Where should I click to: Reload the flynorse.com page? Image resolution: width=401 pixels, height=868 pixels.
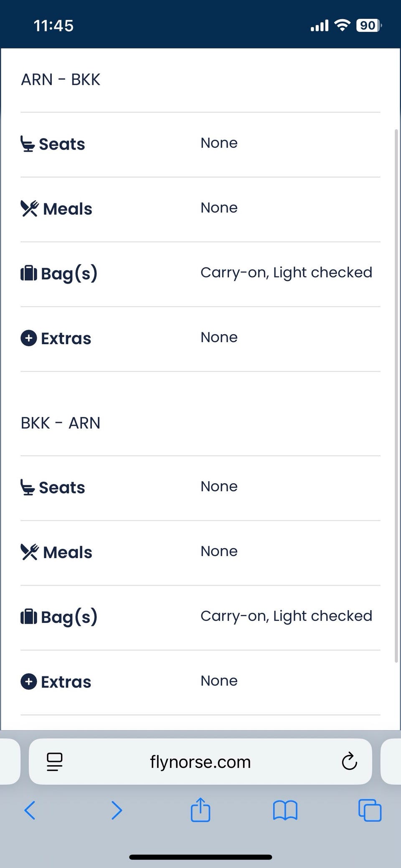point(349,761)
